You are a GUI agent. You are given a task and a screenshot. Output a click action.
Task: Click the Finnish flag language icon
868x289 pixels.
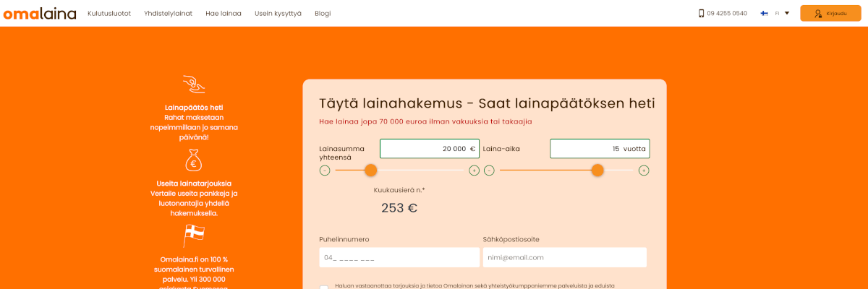[764, 13]
